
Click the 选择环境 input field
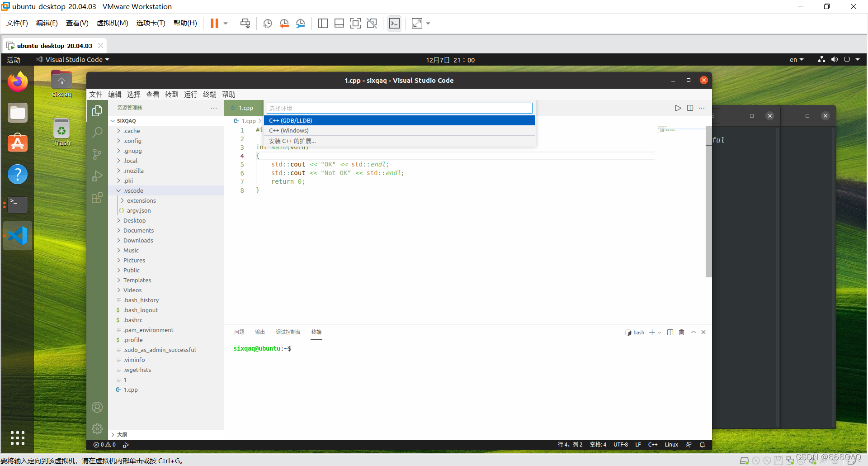pyautogui.click(x=400, y=108)
